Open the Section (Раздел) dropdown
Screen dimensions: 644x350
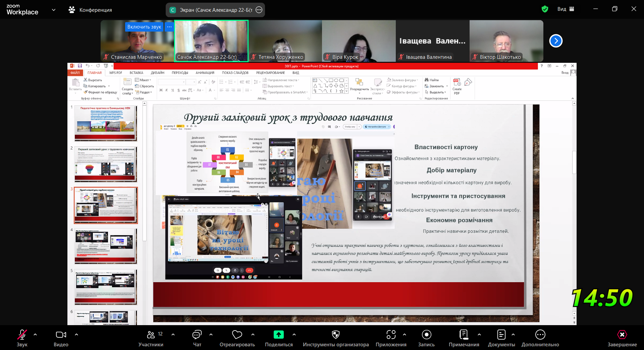[144, 92]
